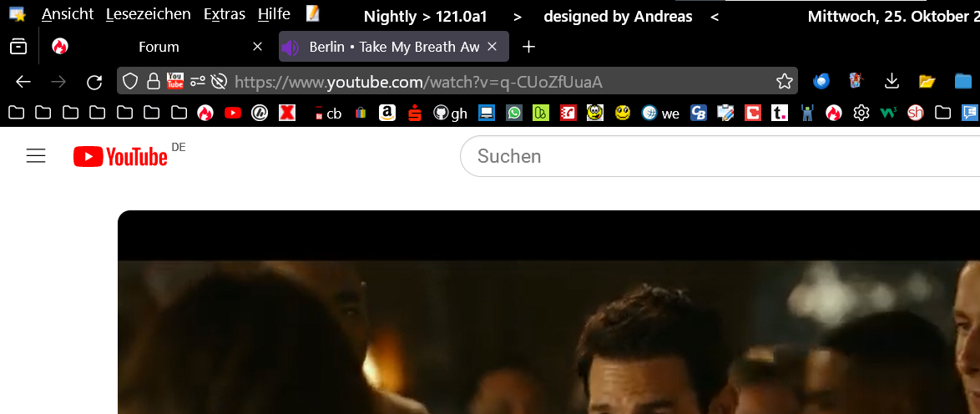Screen dimensions: 980x414
Task: Open the Ansicht menu
Action: point(68,13)
